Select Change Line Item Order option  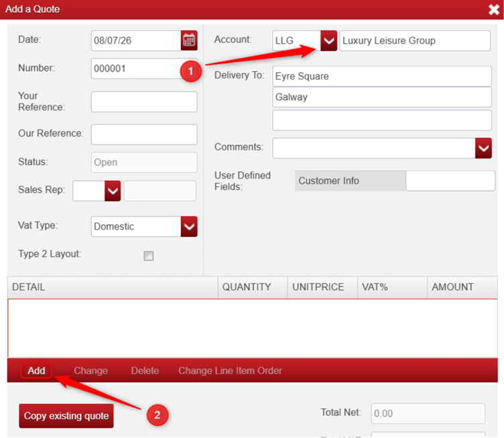(x=230, y=371)
